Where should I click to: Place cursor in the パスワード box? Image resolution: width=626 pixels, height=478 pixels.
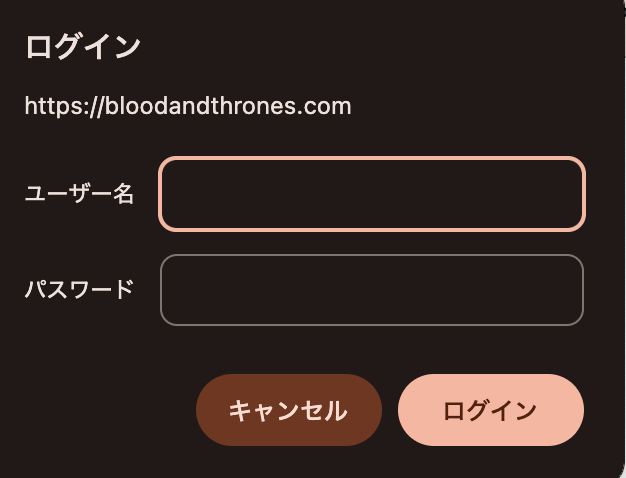point(371,290)
